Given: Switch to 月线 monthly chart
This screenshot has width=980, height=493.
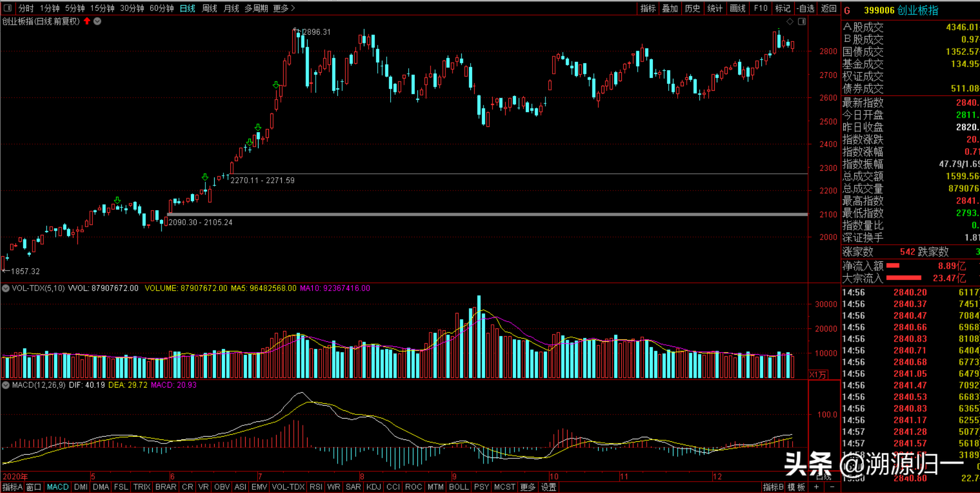Looking at the screenshot, I should click(231, 8).
